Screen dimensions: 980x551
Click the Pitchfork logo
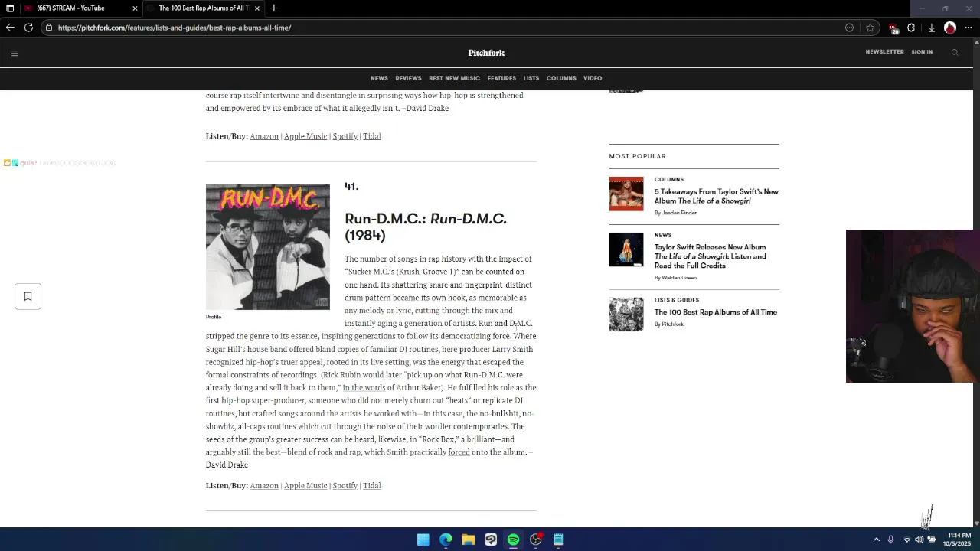point(486,53)
